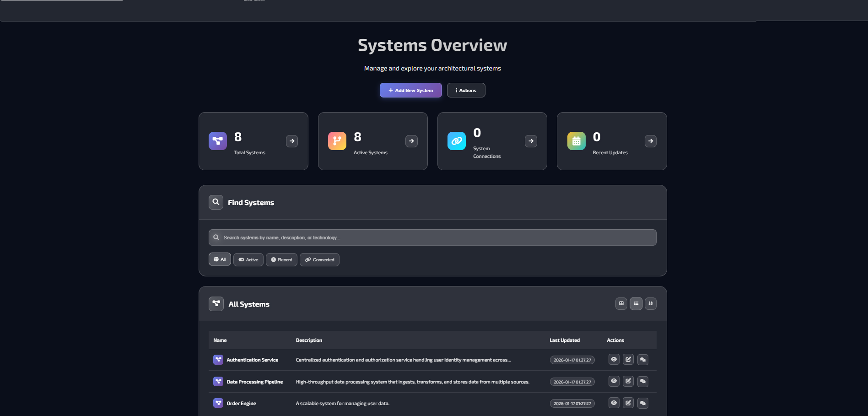Select the All filter tab
This screenshot has height=416, width=868.
click(220, 259)
